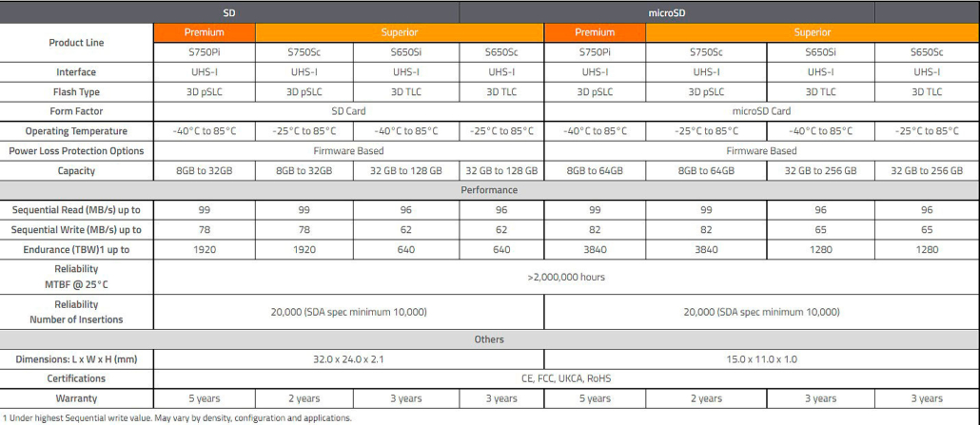Click the '15.0 x 11.0 x 1.0' dimensions cell
Viewport: 980px width, 425px height.
tap(762, 359)
